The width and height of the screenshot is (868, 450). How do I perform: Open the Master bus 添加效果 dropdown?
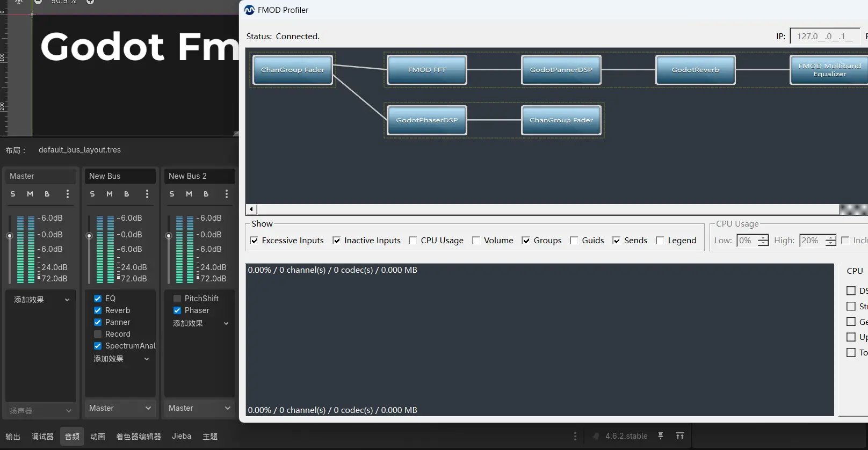[41, 300]
